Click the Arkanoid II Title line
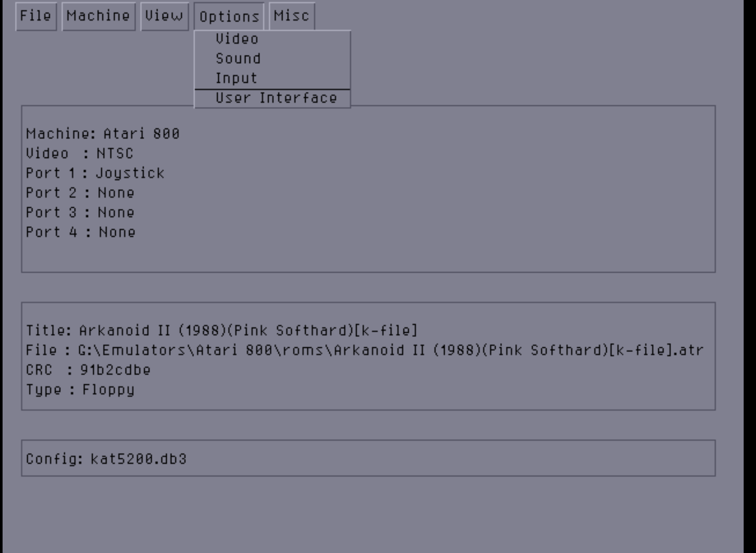Screen dimensions: 756x553 222,330
